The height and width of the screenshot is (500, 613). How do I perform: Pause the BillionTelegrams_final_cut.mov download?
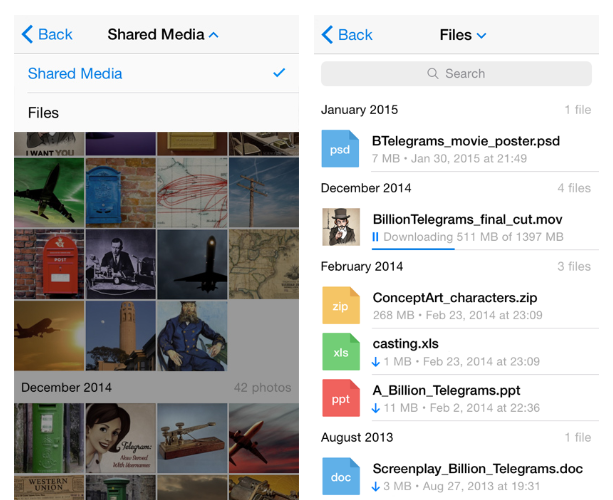[x=376, y=237]
